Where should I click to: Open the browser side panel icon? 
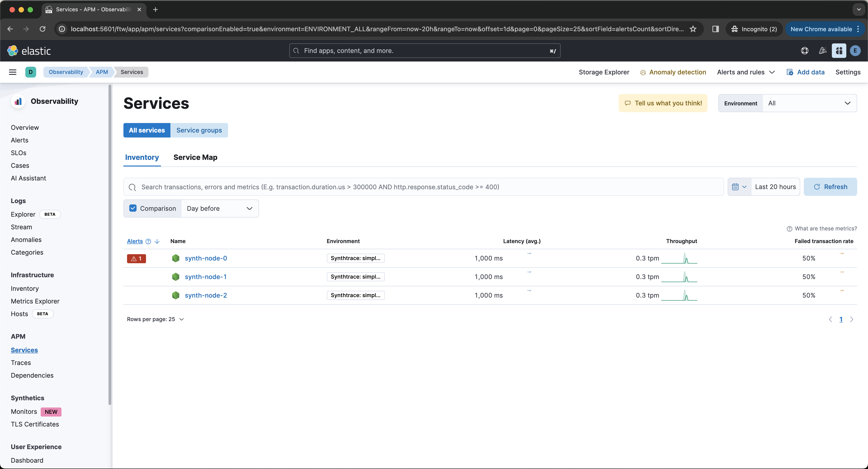(x=715, y=29)
